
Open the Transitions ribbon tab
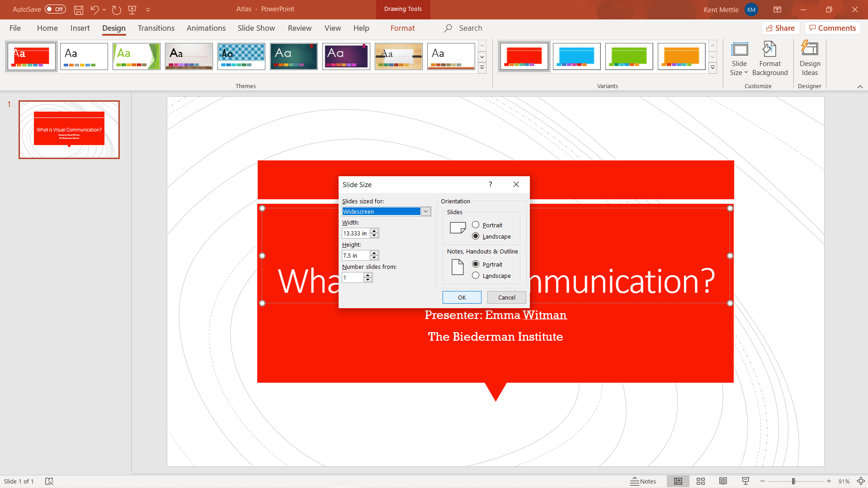click(156, 28)
